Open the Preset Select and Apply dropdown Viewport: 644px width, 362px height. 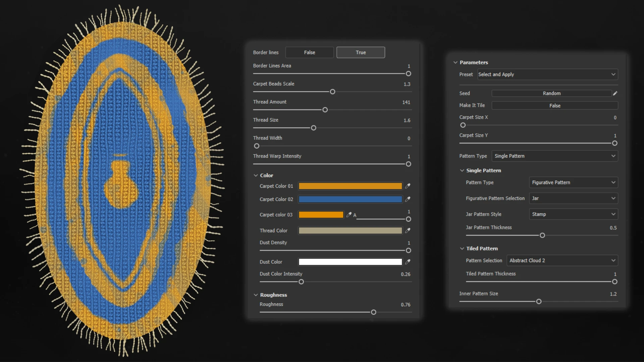[x=547, y=74]
